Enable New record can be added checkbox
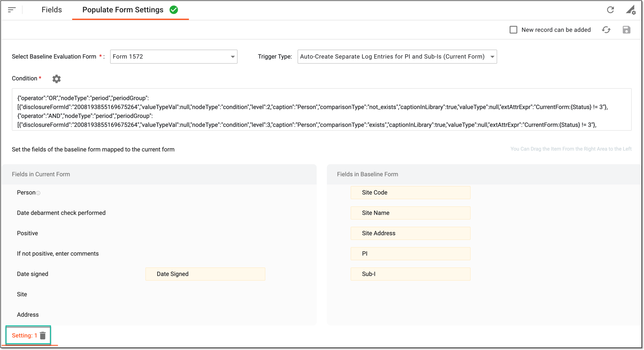This screenshot has height=350, width=644. [513, 30]
